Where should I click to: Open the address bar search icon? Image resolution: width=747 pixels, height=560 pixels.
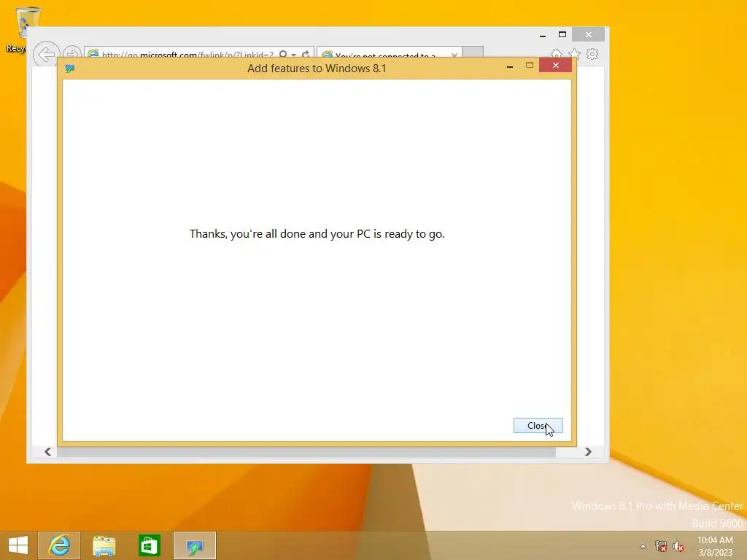click(x=283, y=54)
